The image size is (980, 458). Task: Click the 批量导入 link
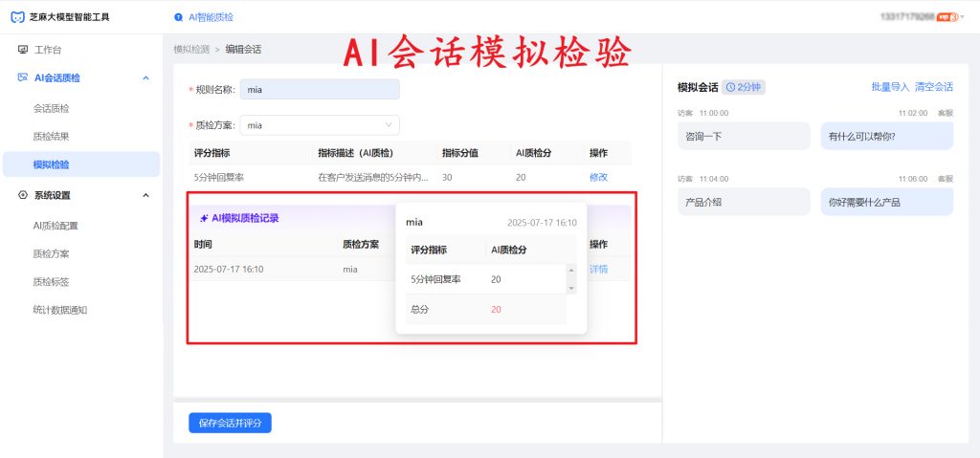pos(890,87)
